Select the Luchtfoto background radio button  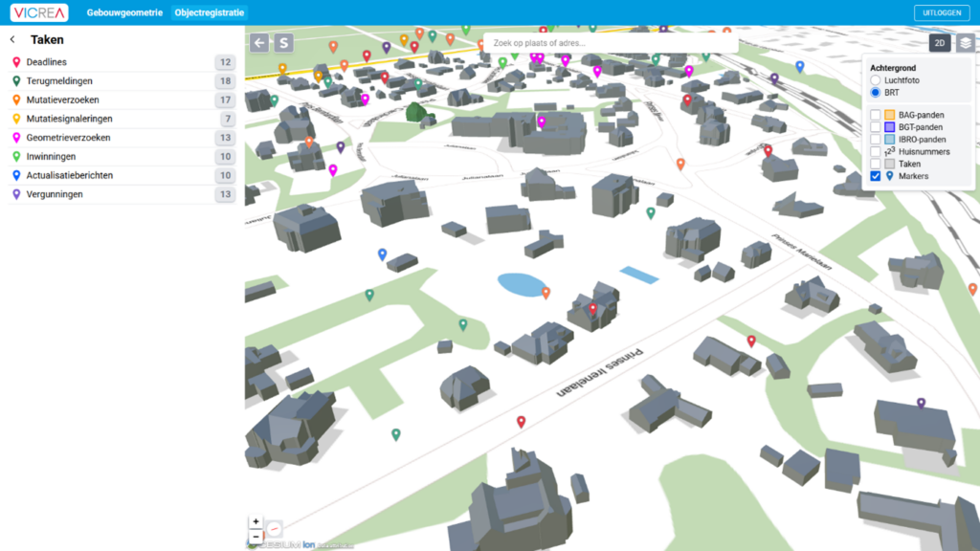point(875,80)
